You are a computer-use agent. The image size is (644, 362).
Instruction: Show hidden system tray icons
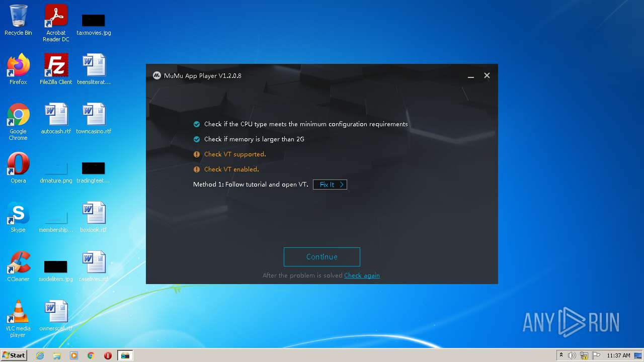561,355
